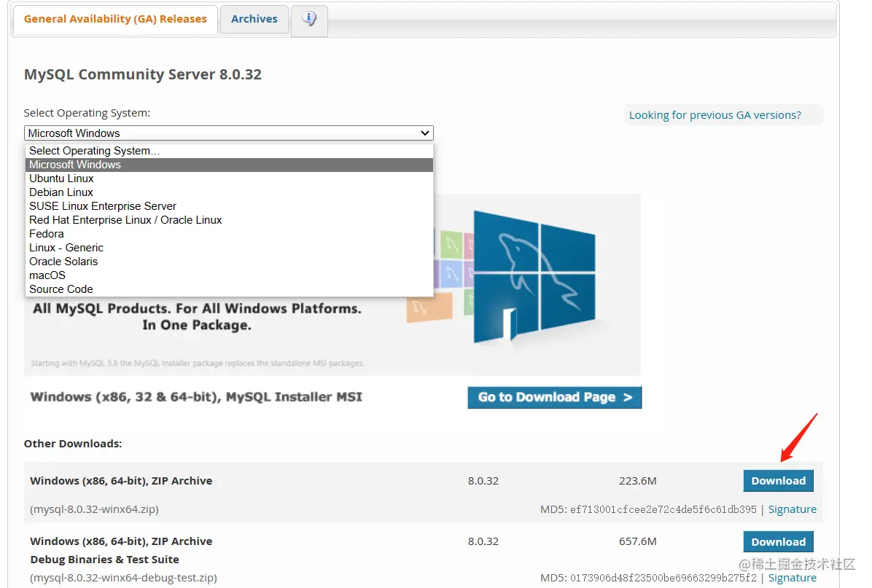Select Microsoft Windows in the dropdown list
The image size is (872, 588).
229,165
